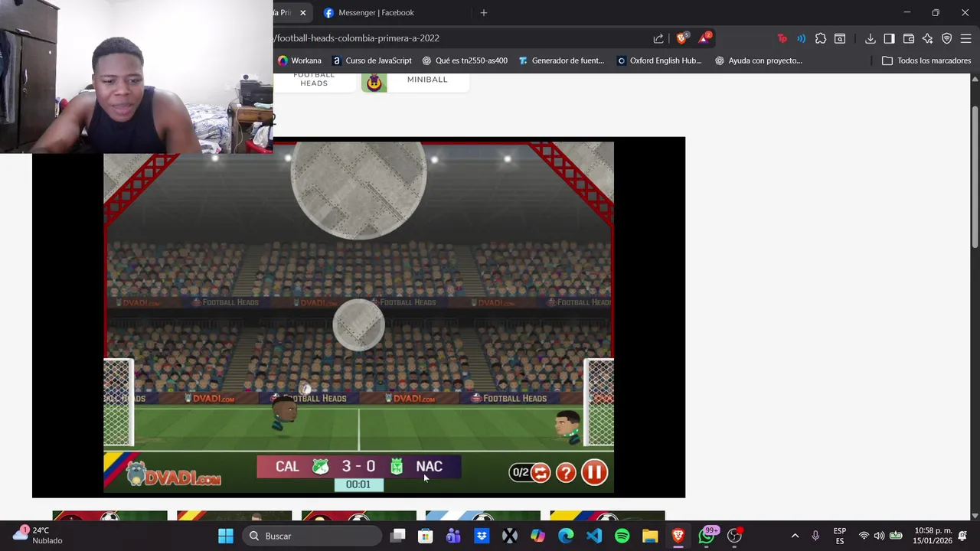This screenshot has height=551, width=980.
Task: Open Task View on the taskbar
Action: 397,536
